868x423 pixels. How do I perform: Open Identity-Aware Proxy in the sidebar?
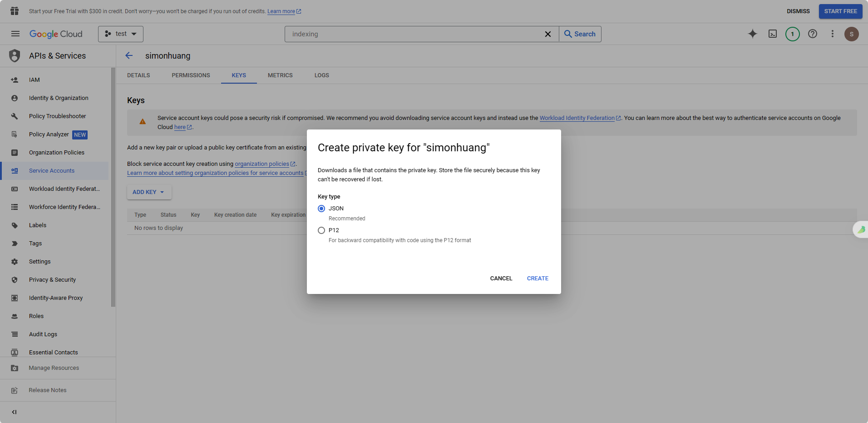[x=55, y=298]
